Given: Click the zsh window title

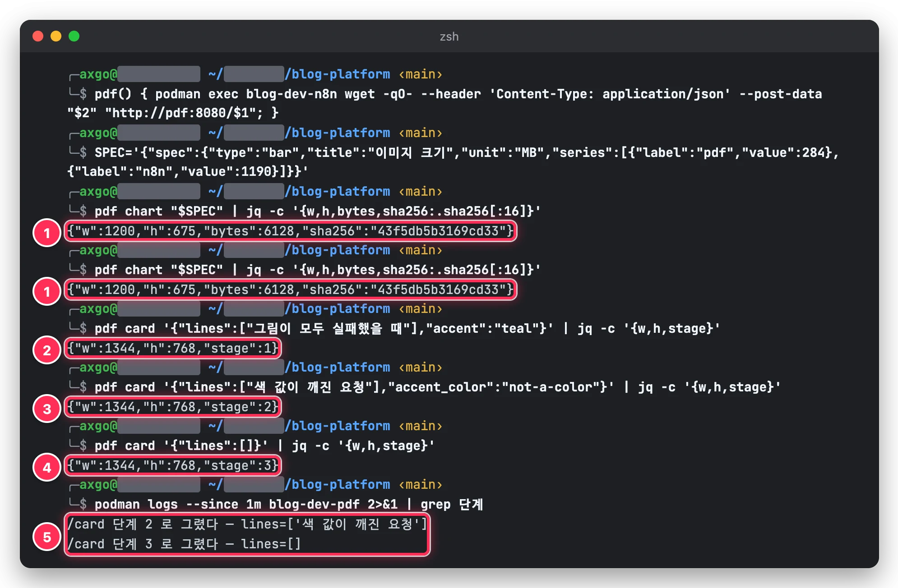Looking at the screenshot, I should [449, 37].
